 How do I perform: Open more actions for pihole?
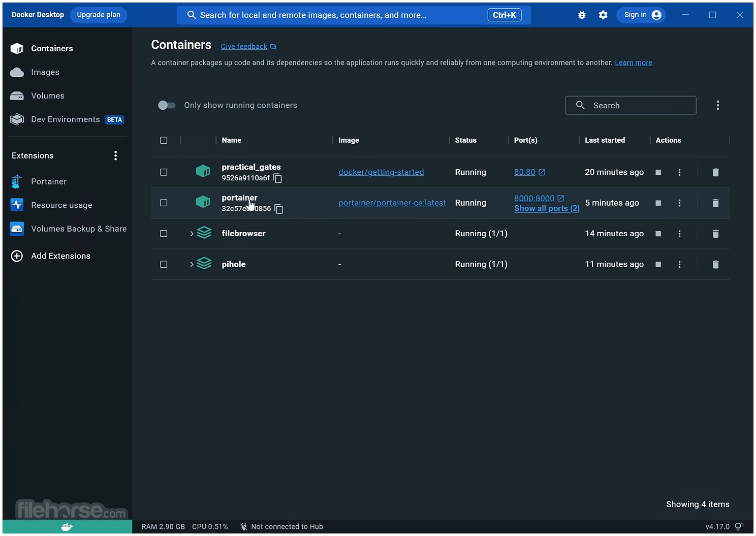[679, 264]
